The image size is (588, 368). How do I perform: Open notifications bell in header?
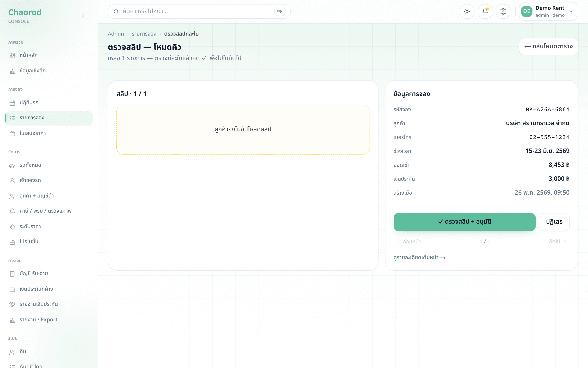485,11
